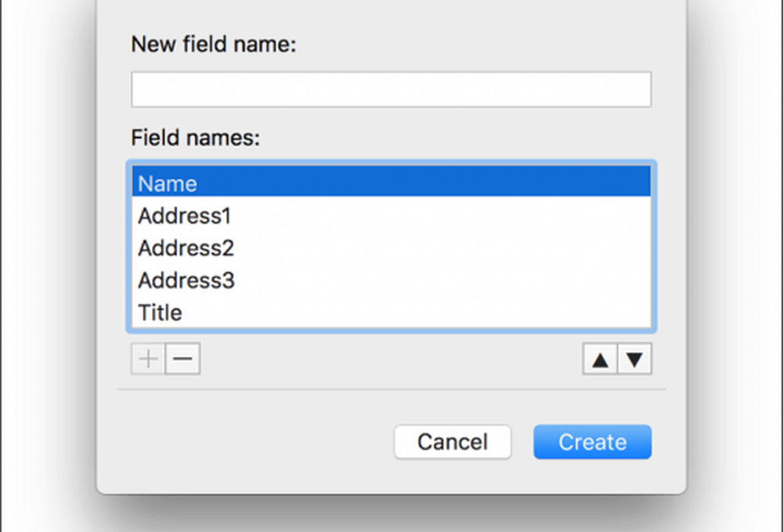Screen dimensions: 783x532
Task: Cancel the new field dialog
Action: [453, 442]
